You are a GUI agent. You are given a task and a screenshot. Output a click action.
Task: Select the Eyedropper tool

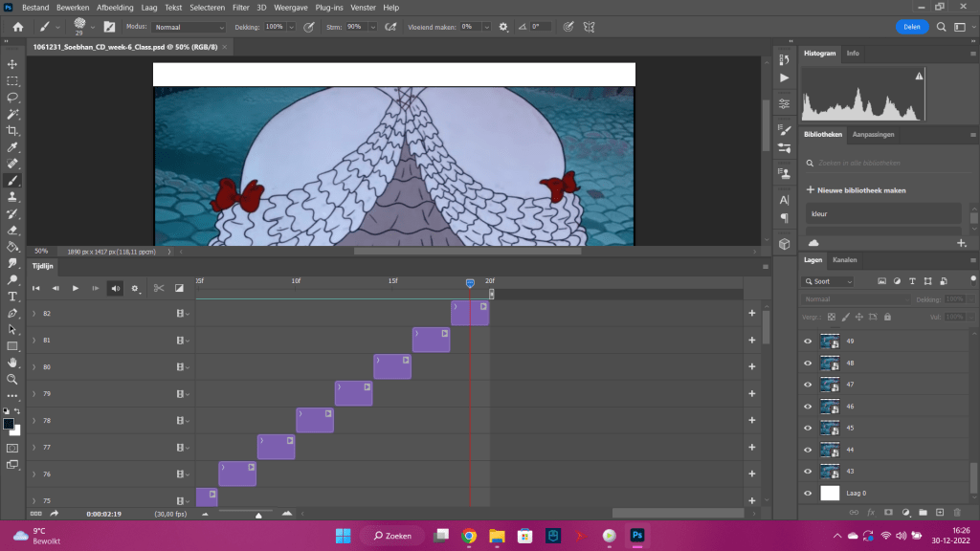tap(12, 147)
